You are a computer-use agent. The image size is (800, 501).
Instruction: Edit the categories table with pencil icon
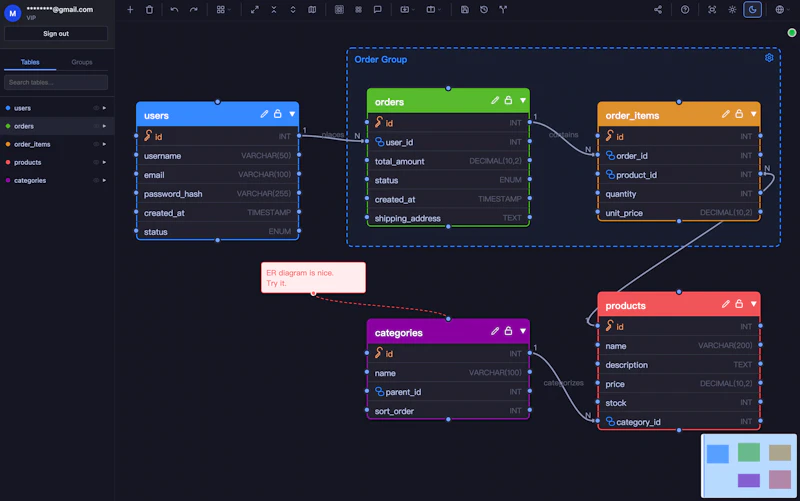[495, 331]
